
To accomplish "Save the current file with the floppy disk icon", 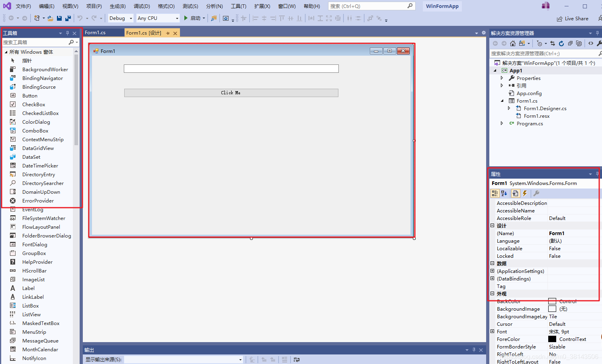I will (59, 18).
